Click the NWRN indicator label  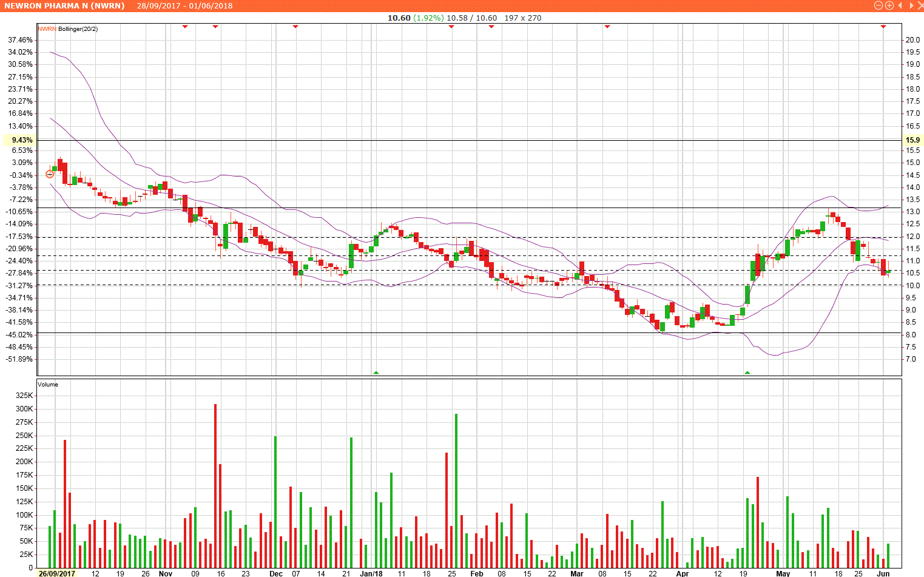tap(47, 29)
